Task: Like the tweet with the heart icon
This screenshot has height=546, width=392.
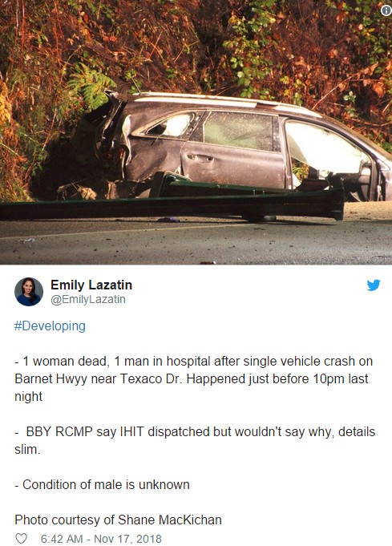Action: pos(21,538)
